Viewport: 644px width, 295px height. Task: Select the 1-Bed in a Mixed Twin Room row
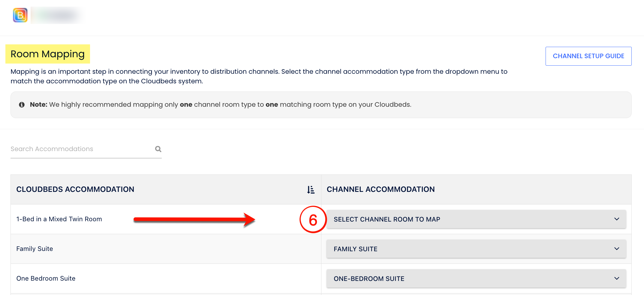point(59,219)
